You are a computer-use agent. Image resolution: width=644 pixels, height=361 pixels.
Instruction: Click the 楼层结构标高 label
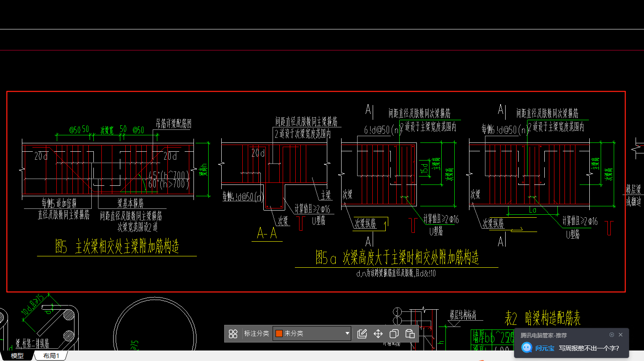pos(463,315)
